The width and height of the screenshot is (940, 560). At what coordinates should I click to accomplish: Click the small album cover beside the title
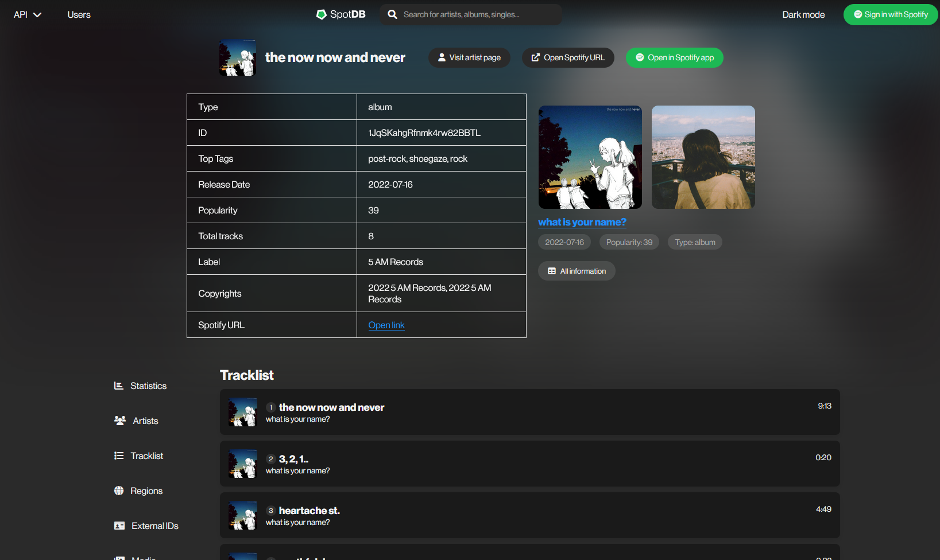tap(238, 57)
